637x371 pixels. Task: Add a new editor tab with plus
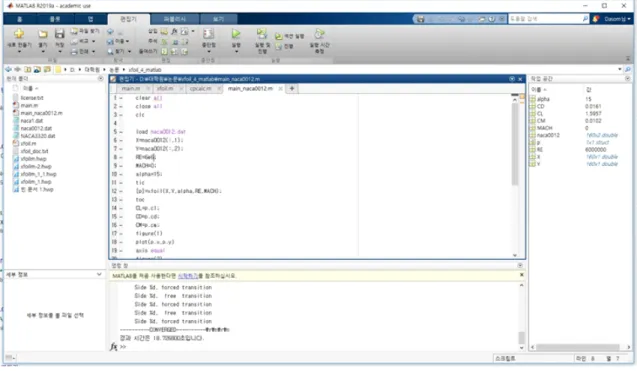(292, 89)
